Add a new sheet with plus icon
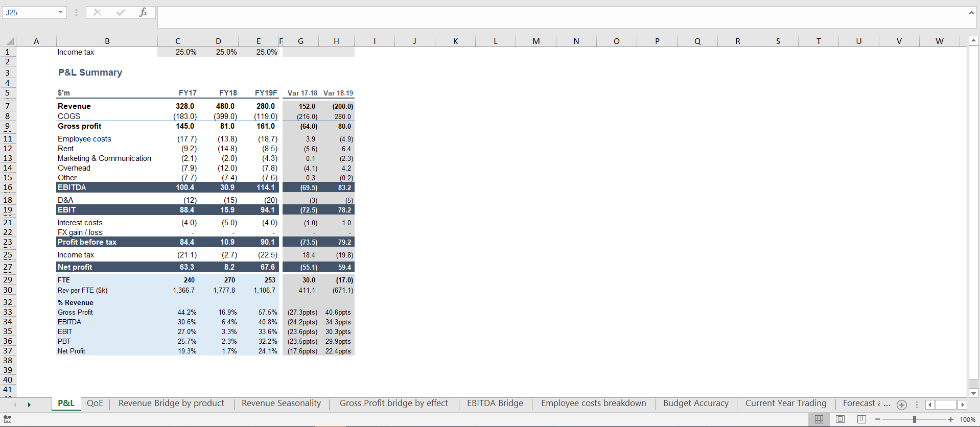980x427 pixels. point(902,405)
